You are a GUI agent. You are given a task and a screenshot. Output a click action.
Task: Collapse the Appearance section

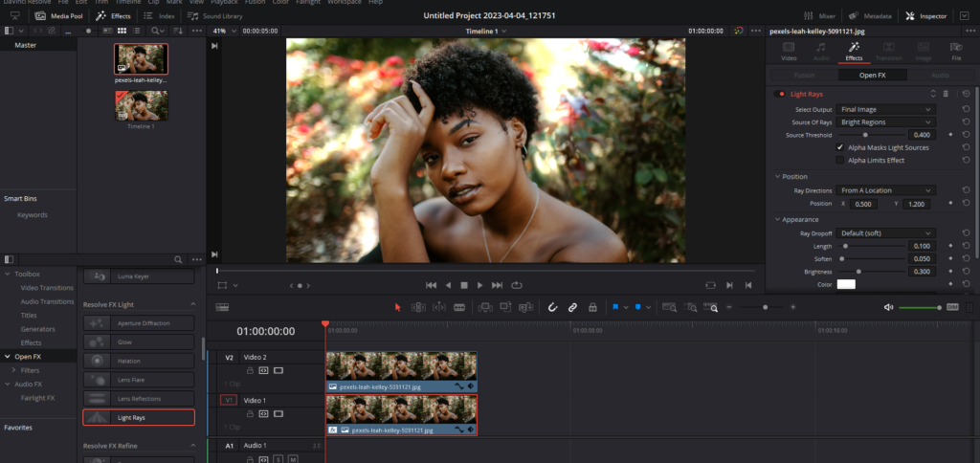tap(778, 219)
